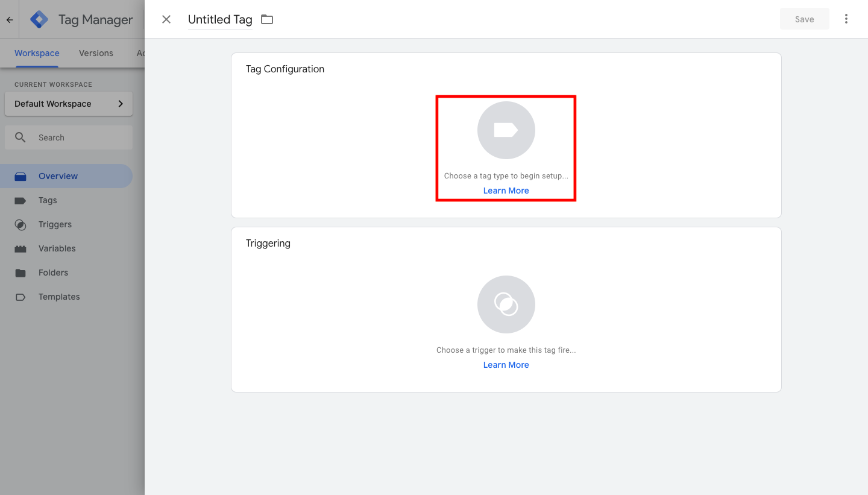Click the Tag Manager diamond logo
The height and width of the screenshot is (495, 868).
point(39,19)
